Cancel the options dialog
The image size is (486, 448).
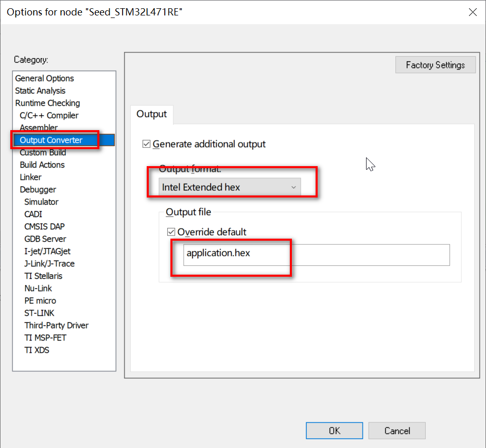click(x=397, y=431)
